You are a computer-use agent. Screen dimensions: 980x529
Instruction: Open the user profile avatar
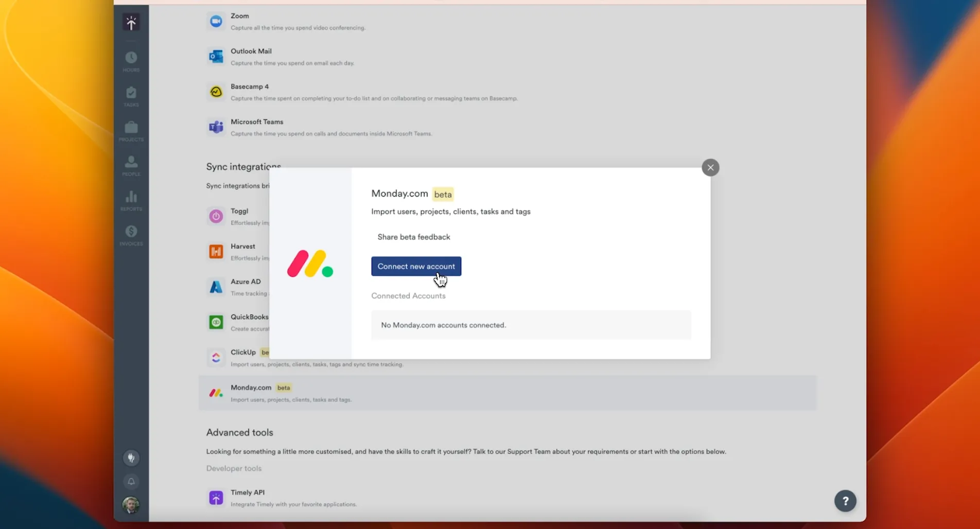tap(131, 505)
